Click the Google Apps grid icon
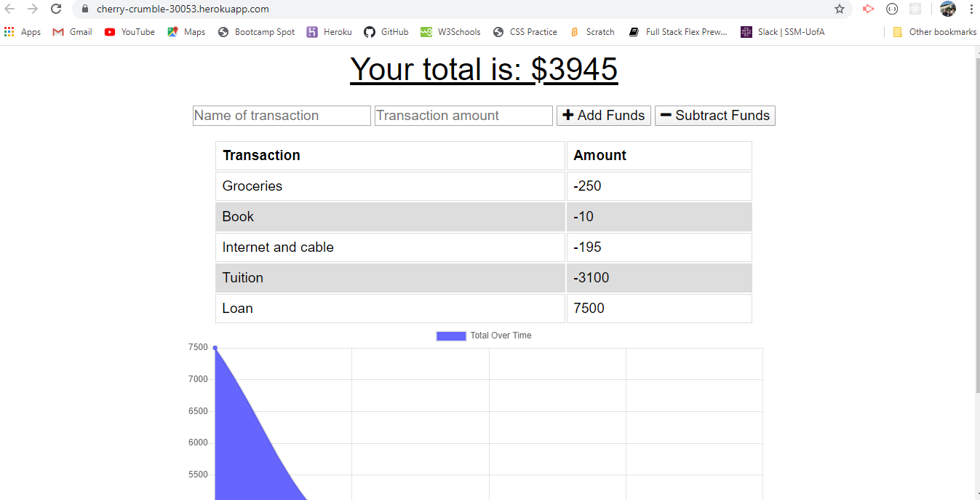 pyautogui.click(x=9, y=31)
